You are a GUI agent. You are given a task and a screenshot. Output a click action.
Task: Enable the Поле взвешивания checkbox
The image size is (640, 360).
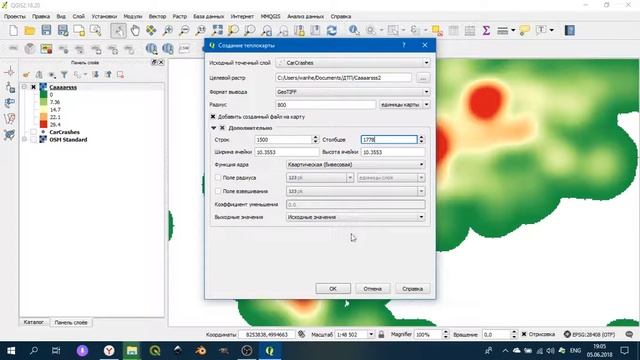pos(218,191)
